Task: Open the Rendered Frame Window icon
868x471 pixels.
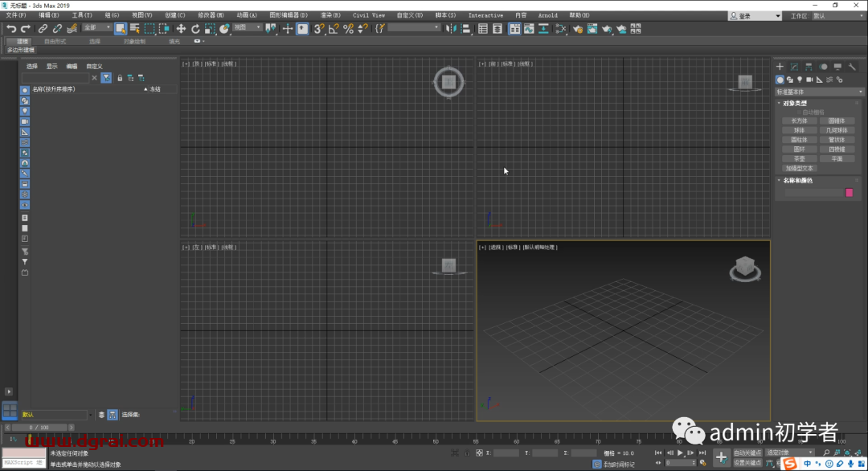Action: point(592,29)
